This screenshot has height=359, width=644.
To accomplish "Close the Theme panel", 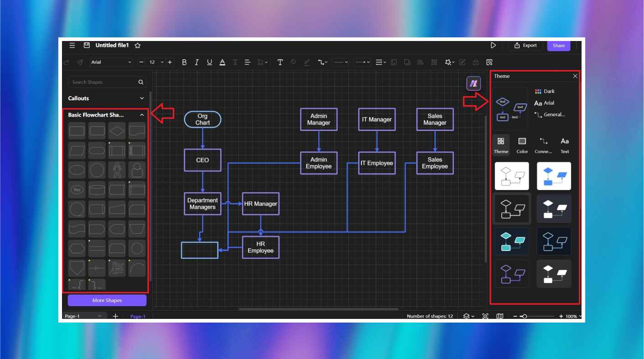I will pyautogui.click(x=575, y=76).
